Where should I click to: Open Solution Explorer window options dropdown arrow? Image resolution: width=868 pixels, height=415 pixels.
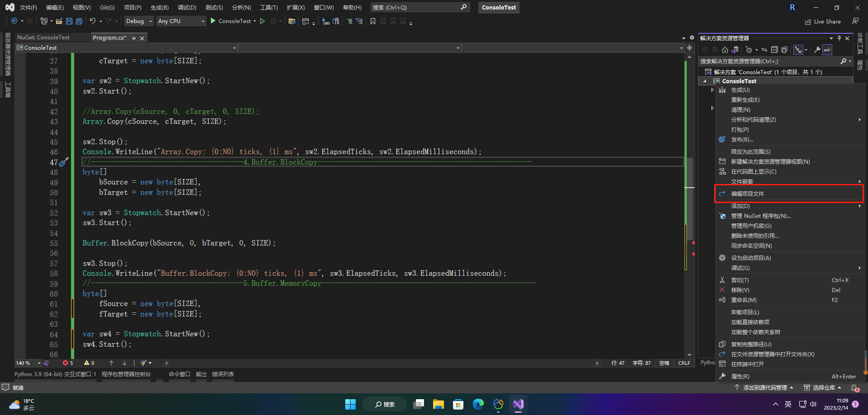pyautogui.click(x=831, y=38)
